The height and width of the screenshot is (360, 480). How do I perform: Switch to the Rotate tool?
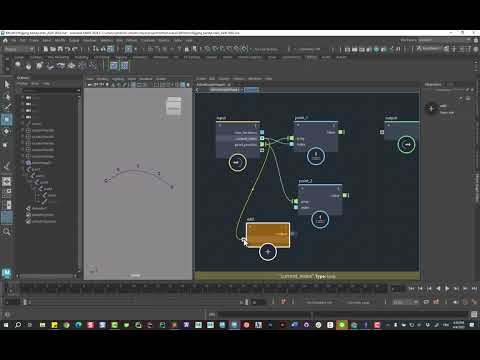[x=7, y=132]
